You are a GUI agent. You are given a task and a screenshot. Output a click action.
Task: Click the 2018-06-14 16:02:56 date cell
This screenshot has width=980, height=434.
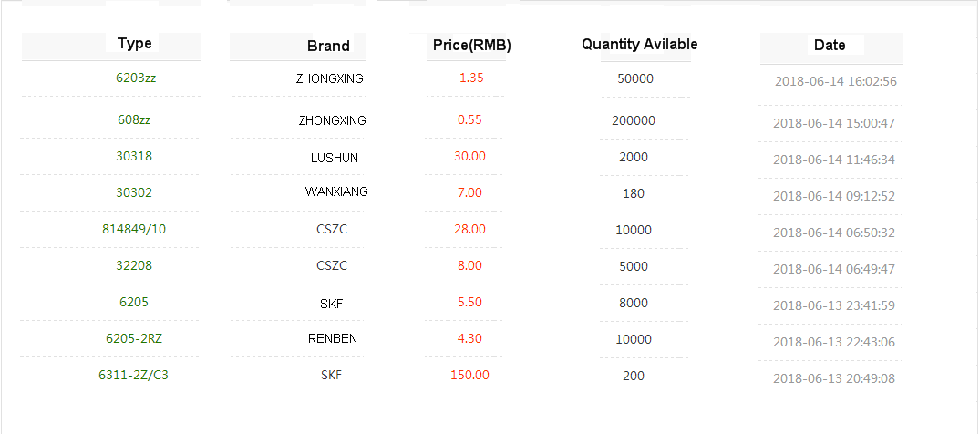(x=836, y=81)
